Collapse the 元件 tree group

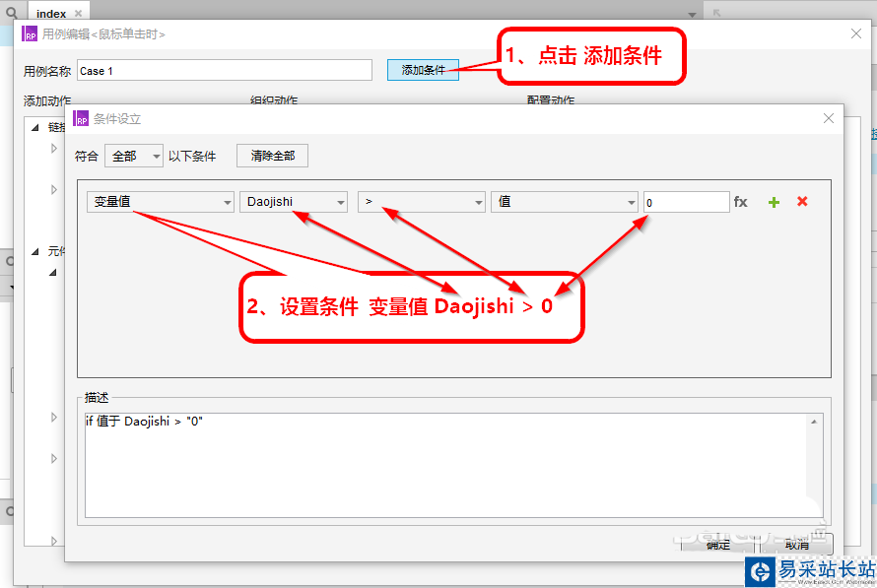point(35,251)
